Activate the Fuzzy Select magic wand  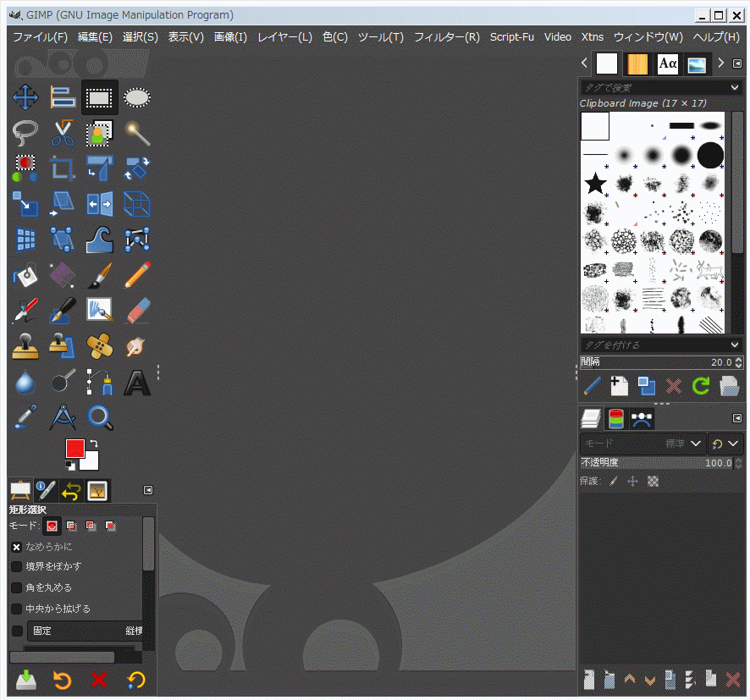(x=137, y=132)
